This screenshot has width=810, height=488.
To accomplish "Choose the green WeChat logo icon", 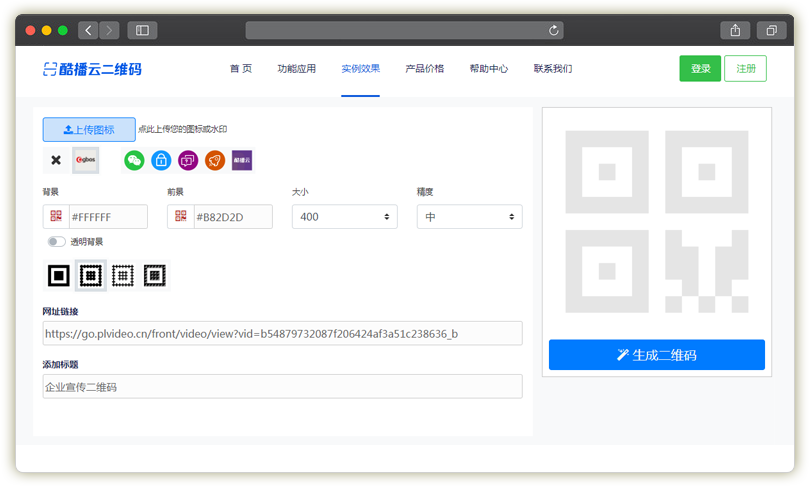I will (134, 160).
